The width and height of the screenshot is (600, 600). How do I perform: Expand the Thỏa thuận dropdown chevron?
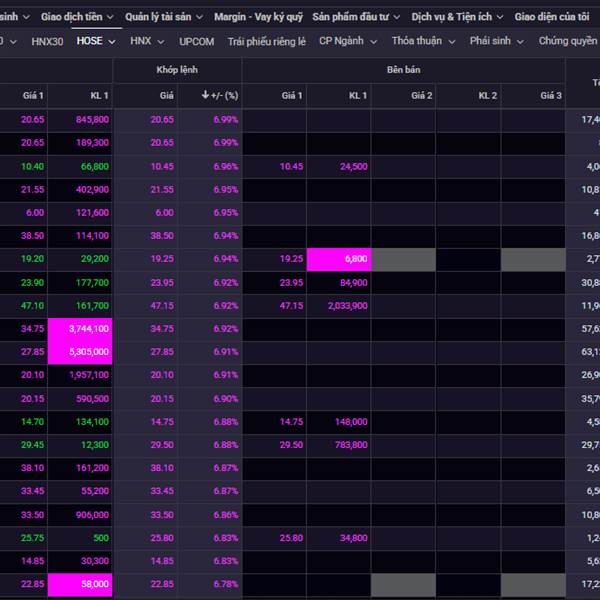pos(452,42)
